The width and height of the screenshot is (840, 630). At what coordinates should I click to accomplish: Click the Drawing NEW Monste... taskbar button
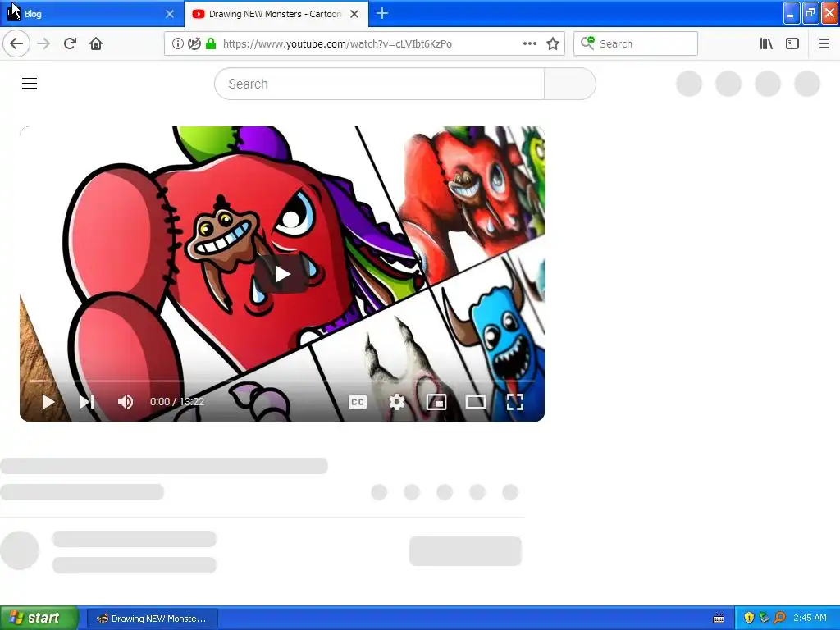pyautogui.click(x=152, y=619)
